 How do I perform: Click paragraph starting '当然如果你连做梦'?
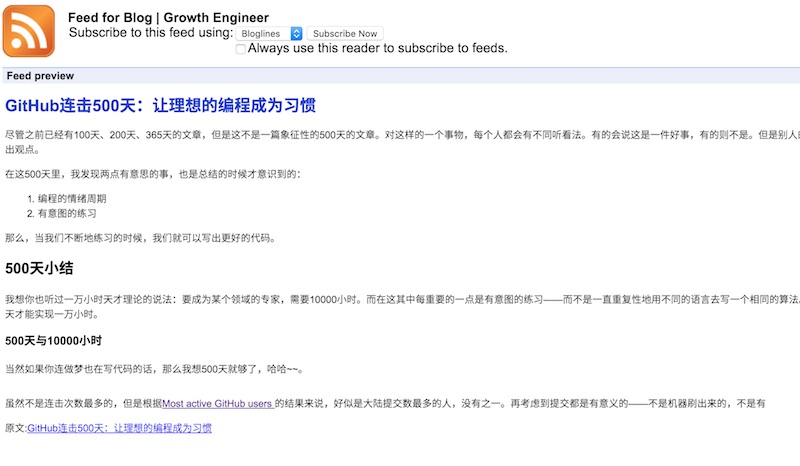pyautogui.click(x=155, y=369)
